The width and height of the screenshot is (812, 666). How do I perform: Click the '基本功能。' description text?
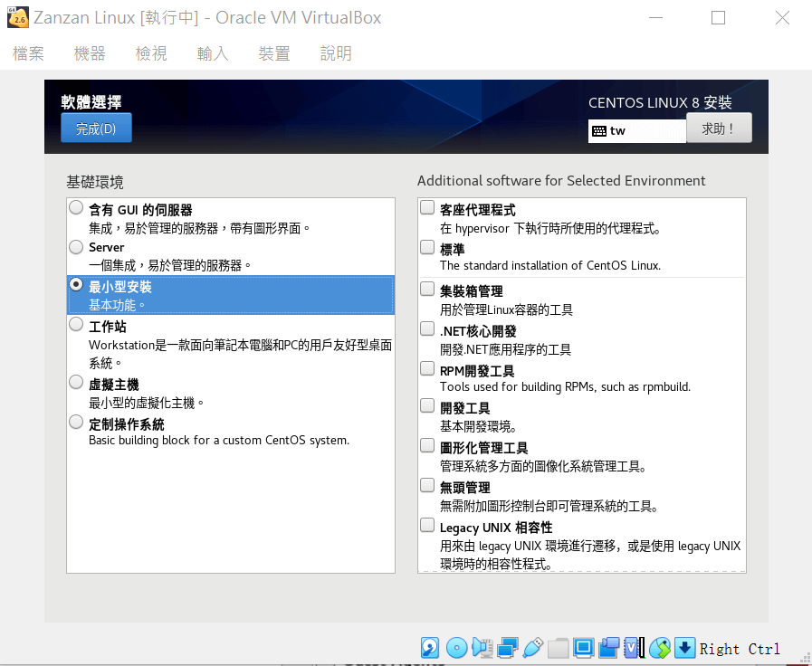coord(117,305)
